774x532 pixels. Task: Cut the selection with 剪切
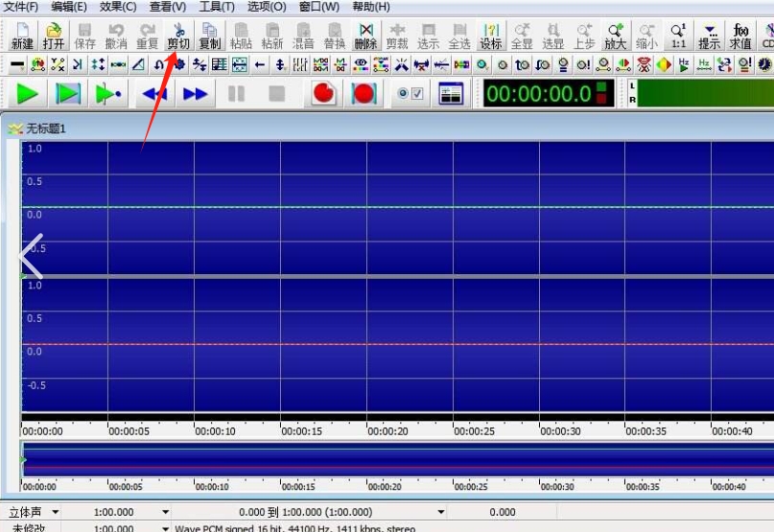178,35
